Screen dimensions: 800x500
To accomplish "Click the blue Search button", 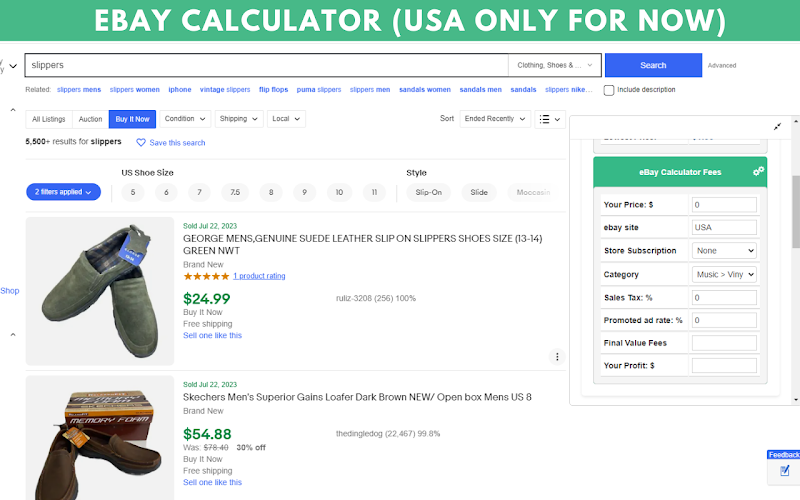I will (654, 65).
